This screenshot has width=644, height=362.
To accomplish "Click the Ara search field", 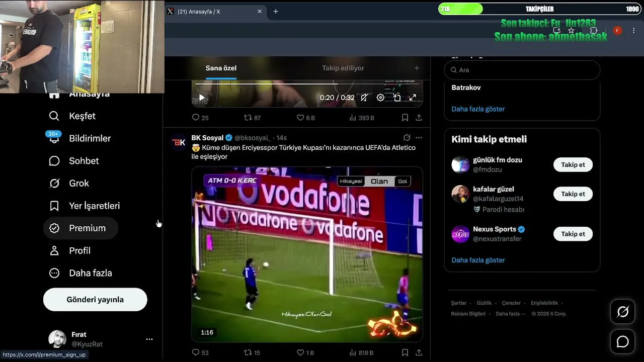I will [522, 70].
